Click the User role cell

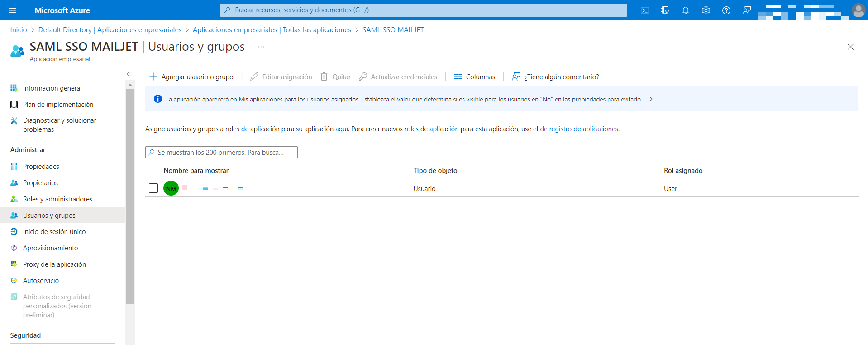670,189
